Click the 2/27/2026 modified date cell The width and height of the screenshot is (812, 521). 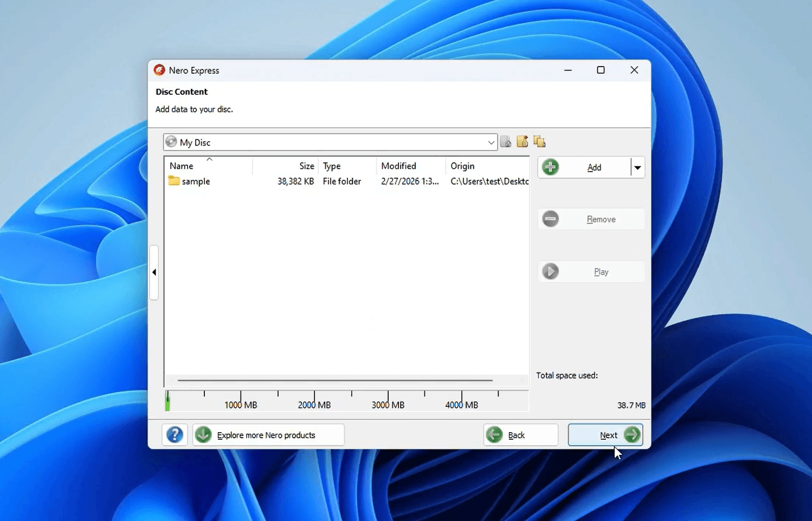pos(410,181)
